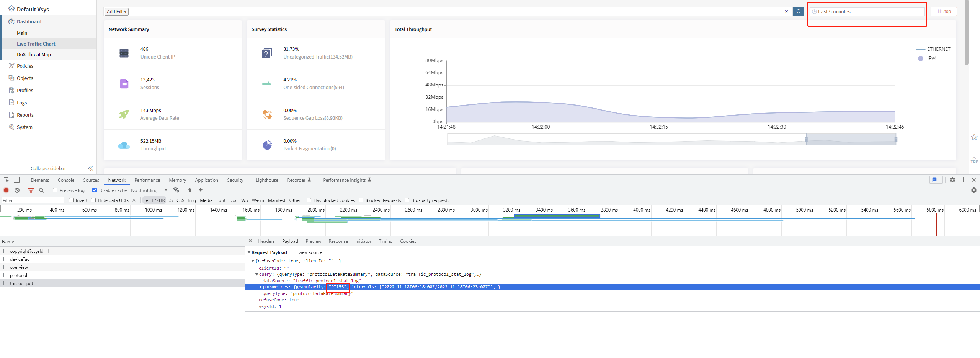Toggle the device toolbar icon

tap(16, 180)
